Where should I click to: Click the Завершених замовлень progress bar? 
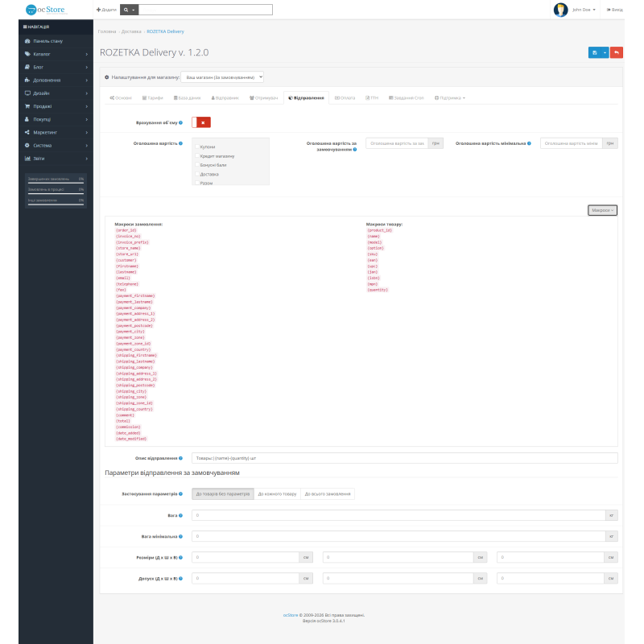56,184
